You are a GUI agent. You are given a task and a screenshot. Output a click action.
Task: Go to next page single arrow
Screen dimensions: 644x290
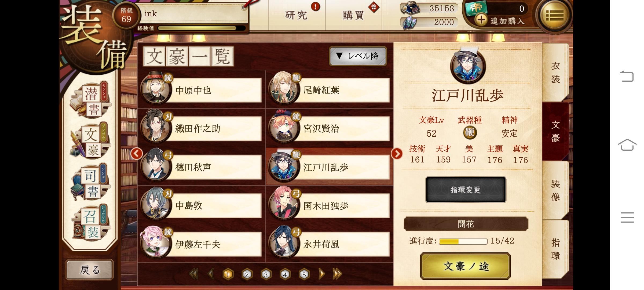tap(321, 274)
